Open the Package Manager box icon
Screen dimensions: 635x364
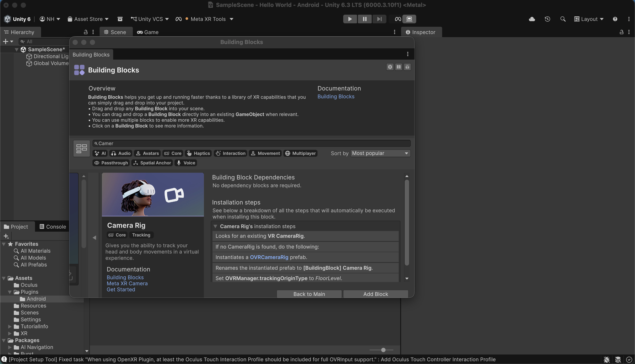click(x=120, y=19)
